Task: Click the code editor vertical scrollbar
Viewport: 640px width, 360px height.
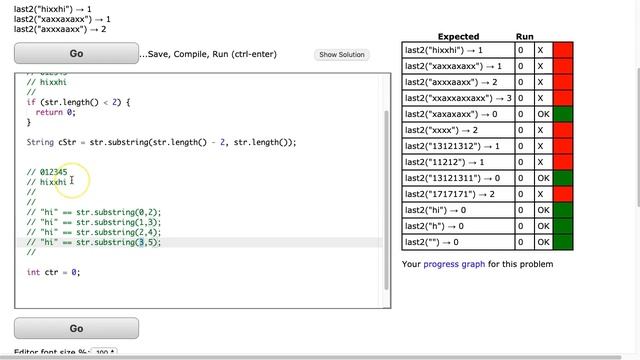Action: [x=386, y=200]
